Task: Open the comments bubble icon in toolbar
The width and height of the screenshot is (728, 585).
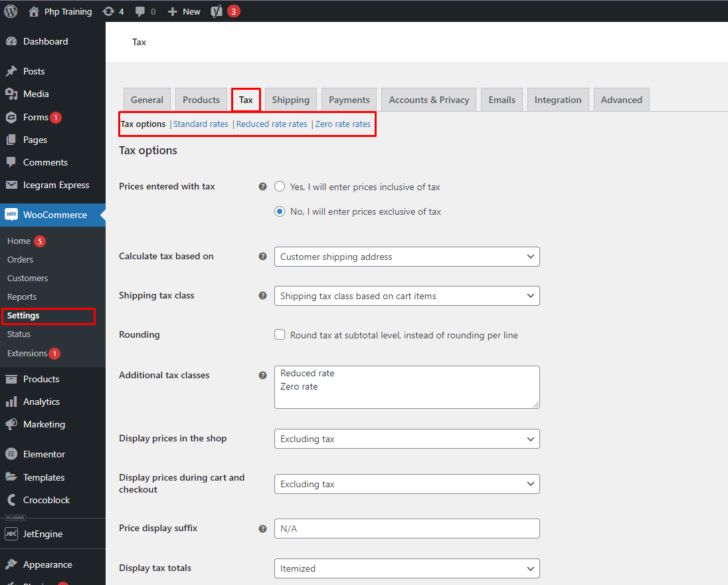Action: (x=140, y=11)
